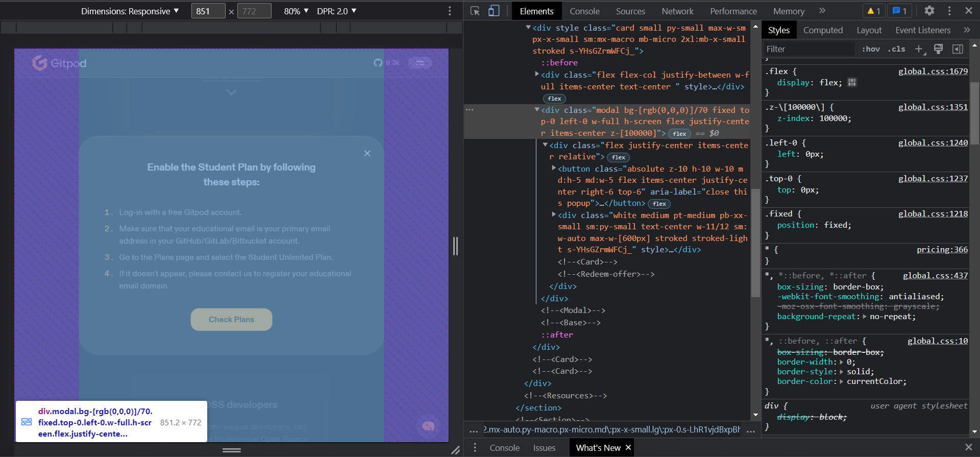Screen dimensions: 980x457
Task: Expand the close popup button node
Action: 554,168
